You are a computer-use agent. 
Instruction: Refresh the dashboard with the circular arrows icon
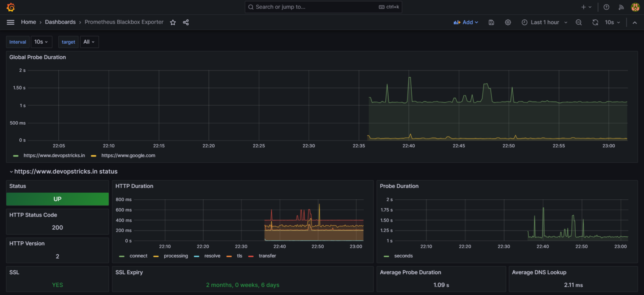click(x=595, y=22)
